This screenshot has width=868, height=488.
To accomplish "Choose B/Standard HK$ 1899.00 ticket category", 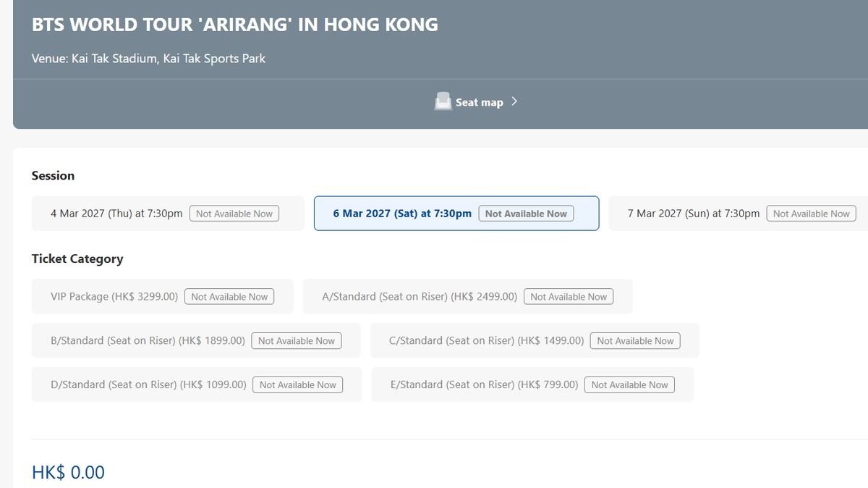I will point(196,340).
